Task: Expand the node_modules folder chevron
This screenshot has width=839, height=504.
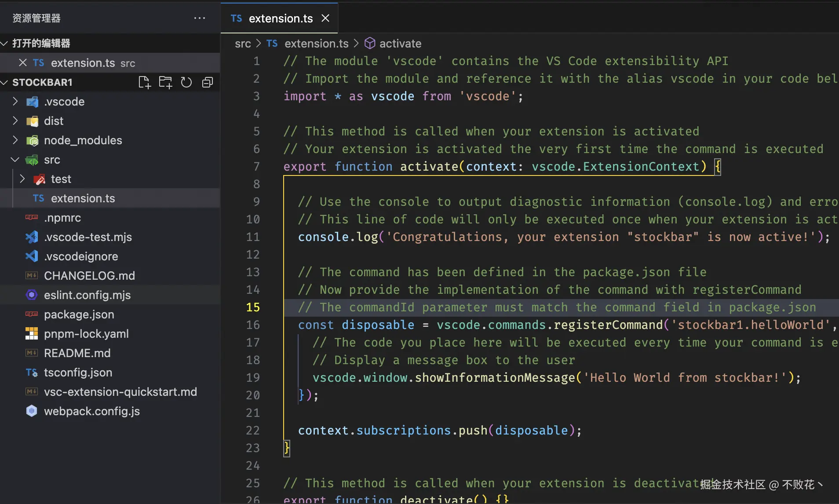Action: point(15,140)
